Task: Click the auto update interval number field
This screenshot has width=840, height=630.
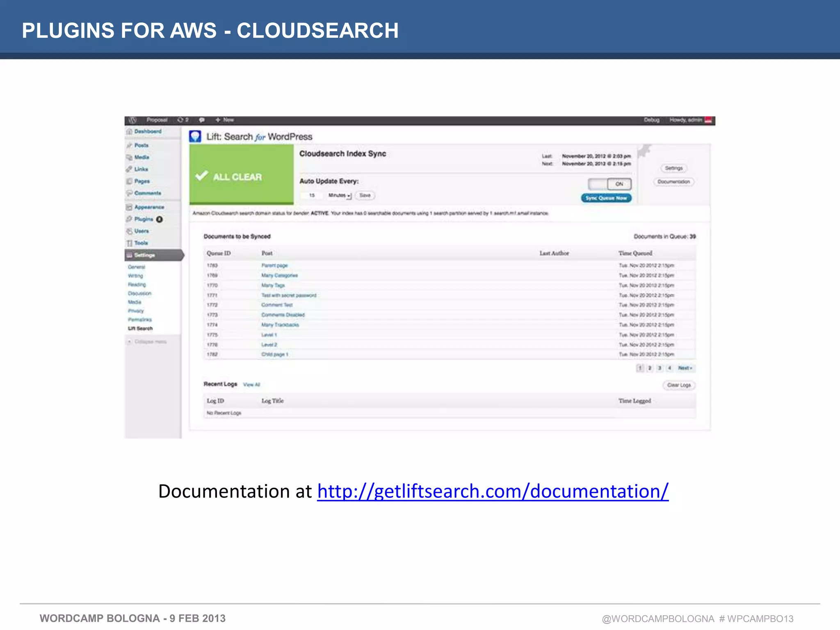Action: click(312, 196)
